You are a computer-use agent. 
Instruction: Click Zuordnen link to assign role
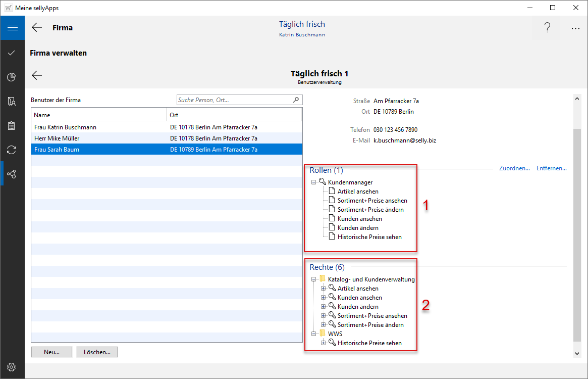[514, 168]
